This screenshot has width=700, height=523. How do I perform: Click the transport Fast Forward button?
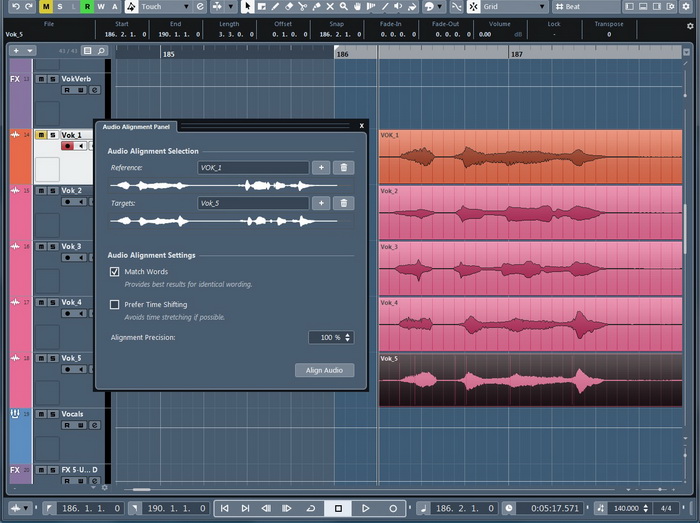tap(287, 508)
